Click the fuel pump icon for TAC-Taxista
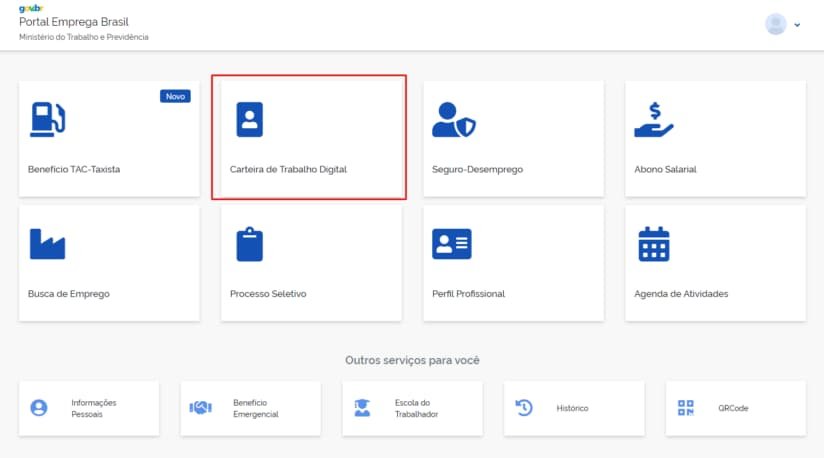 click(48, 119)
